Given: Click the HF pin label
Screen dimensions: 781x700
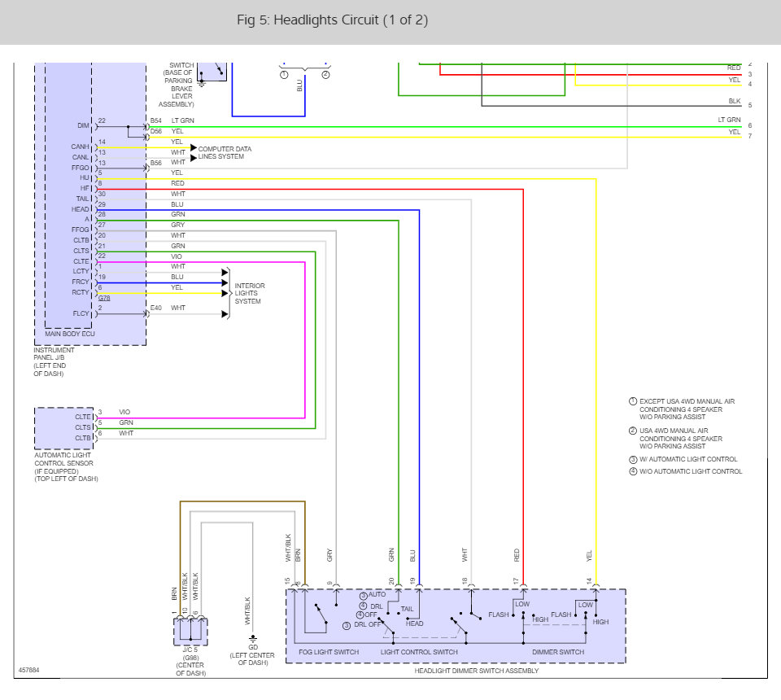Looking at the screenshot, I should coord(85,188).
